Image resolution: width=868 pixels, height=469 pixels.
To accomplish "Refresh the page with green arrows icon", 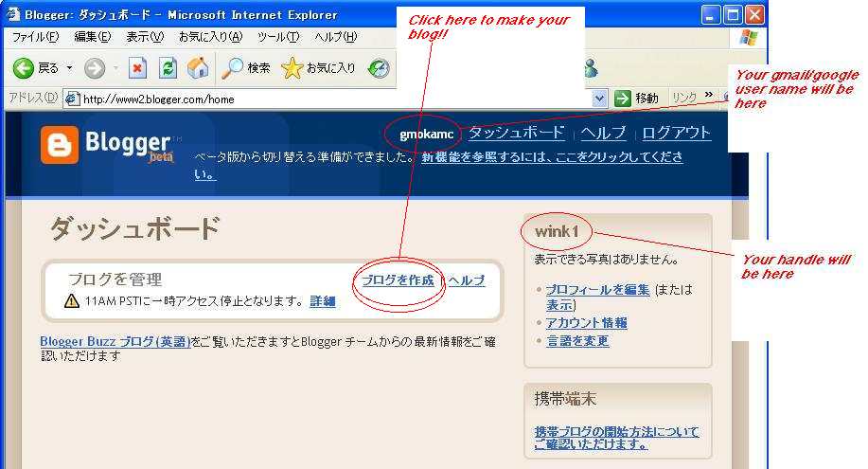I will (168, 69).
